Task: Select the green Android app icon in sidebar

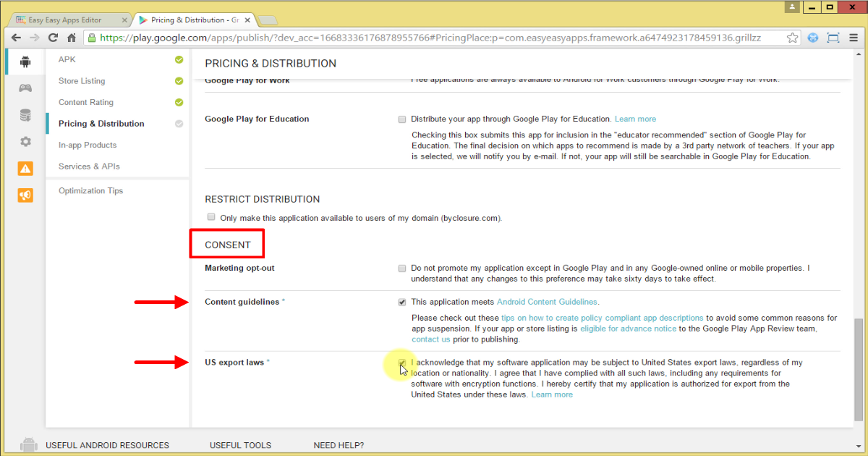Action: point(25,62)
